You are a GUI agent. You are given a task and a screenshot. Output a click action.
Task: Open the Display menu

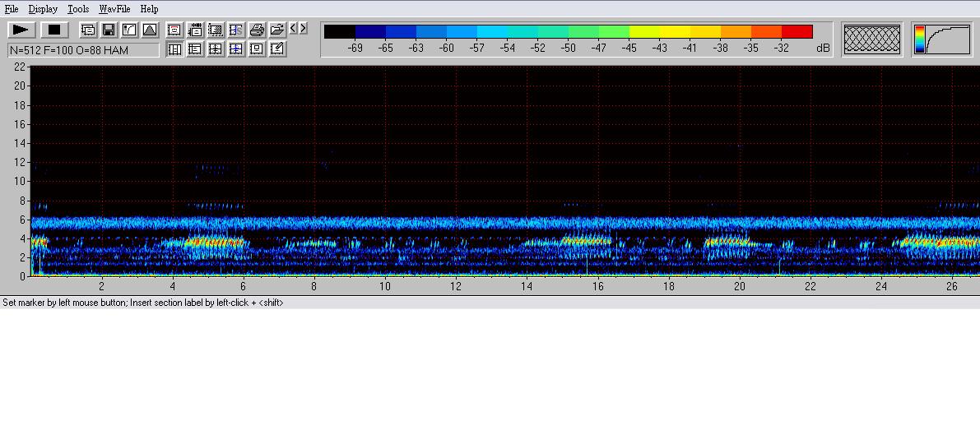pos(43,9)
